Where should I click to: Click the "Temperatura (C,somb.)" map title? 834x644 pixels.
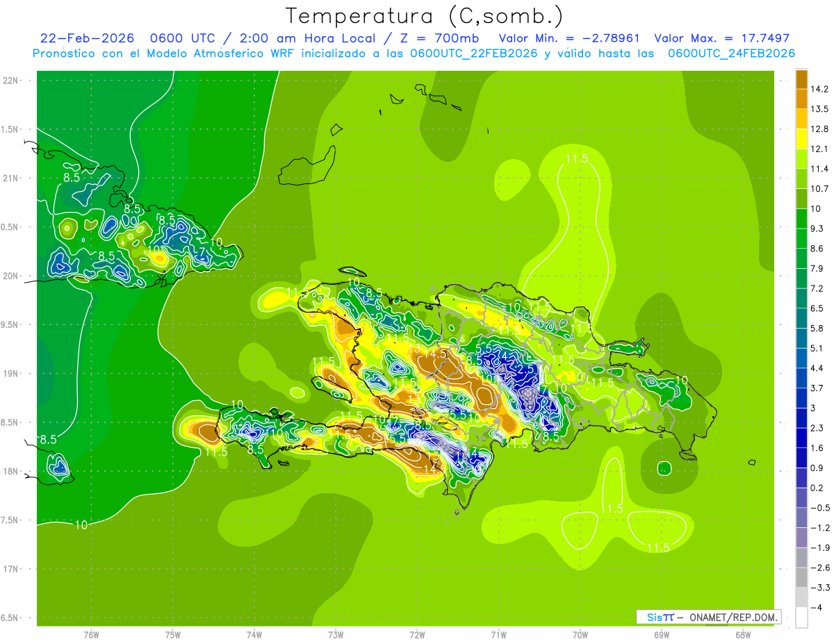click(425, 16)
